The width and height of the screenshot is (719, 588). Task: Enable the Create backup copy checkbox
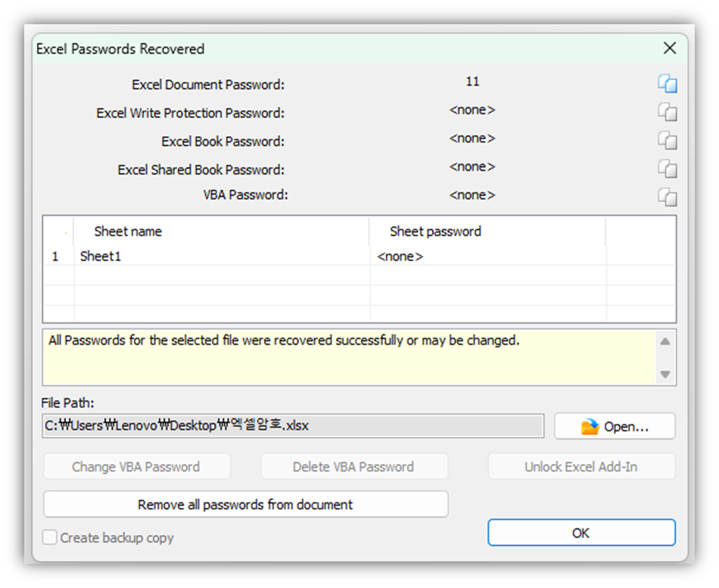50,538
